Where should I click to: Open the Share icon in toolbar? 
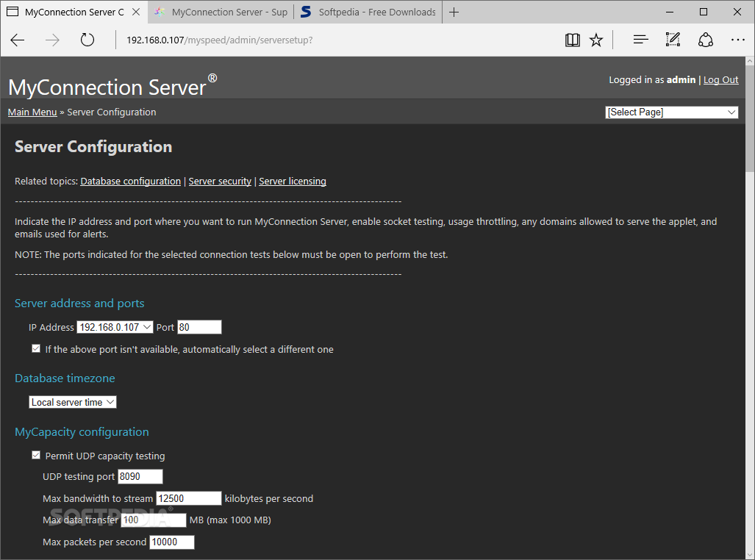click(706, 40)
